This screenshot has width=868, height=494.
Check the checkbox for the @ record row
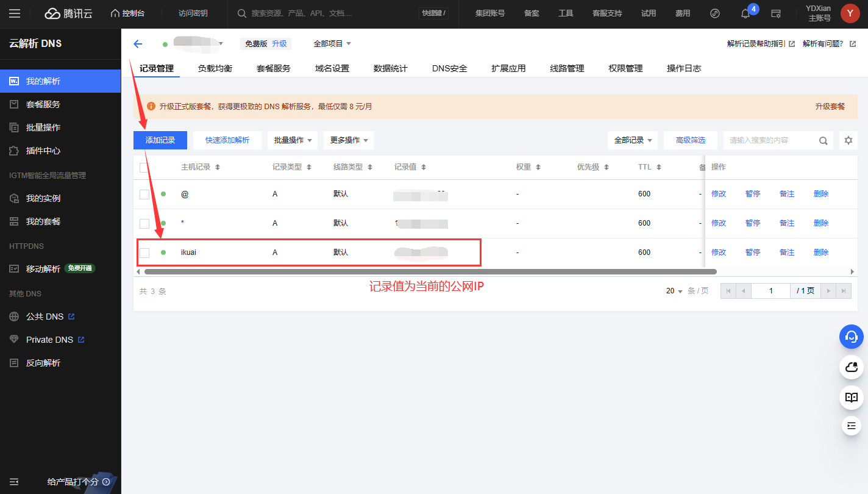pyautogui.click(x=144, y=193)
